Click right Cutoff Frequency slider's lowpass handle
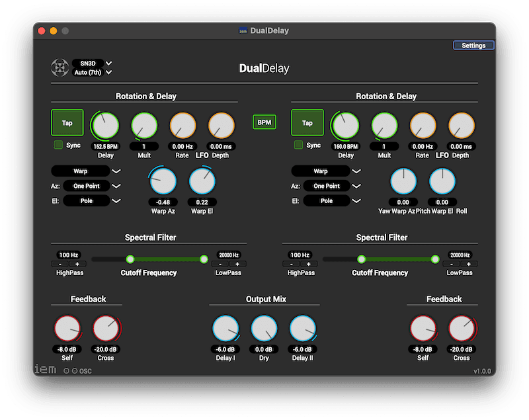This screenshot has height=420, width=529. tap(435, 259)
